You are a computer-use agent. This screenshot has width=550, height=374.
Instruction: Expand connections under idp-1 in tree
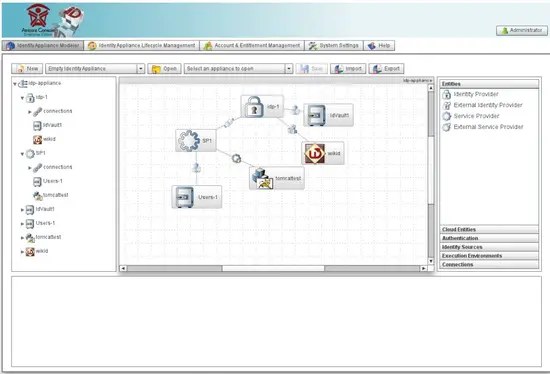point(29,112)
